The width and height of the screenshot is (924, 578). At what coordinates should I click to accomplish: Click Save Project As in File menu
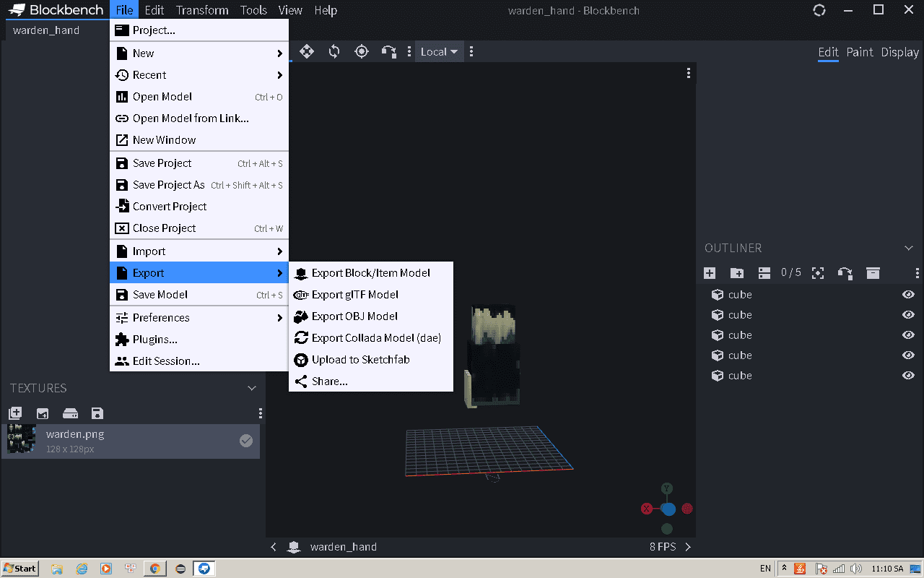click(199, 185)
